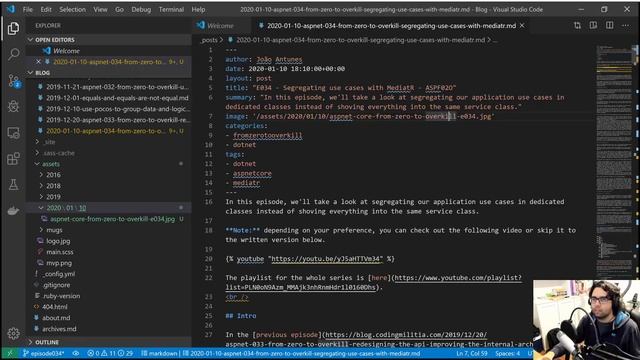Expand the .sass-cache folder
Screen dimensions: 640x360
[x=109, y=153]
